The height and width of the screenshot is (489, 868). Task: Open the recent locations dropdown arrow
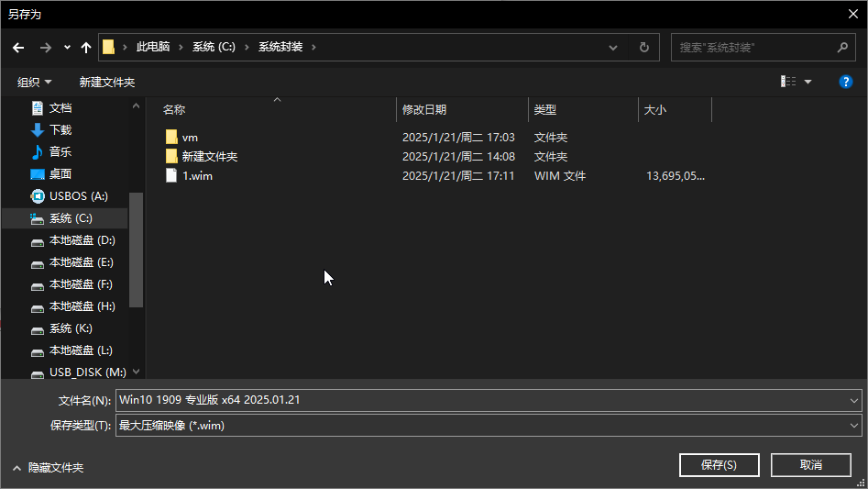(x=67, y=48)
